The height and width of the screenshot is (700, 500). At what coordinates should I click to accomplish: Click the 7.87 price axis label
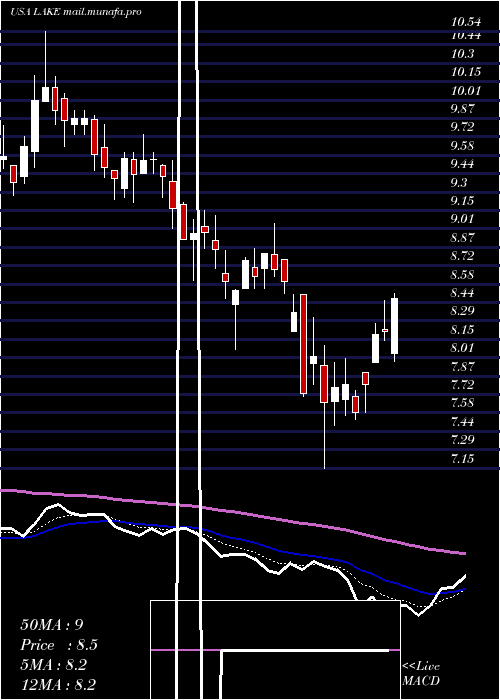pos(462,366)
